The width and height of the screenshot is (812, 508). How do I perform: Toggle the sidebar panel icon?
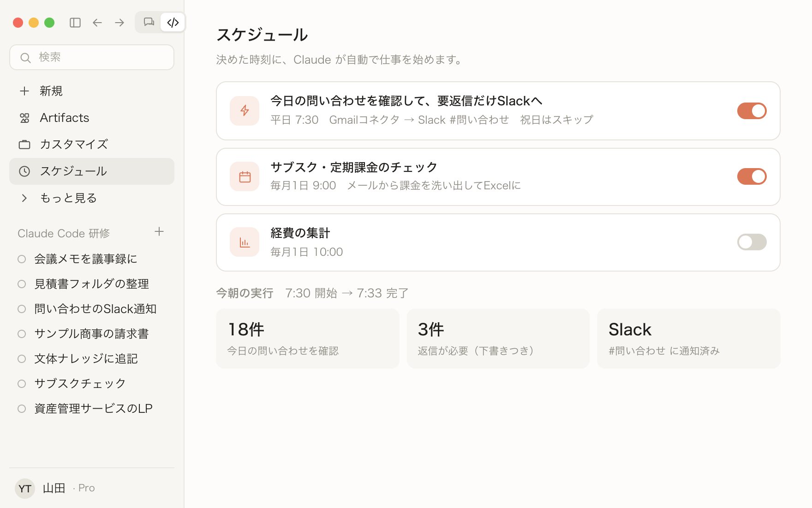pos(75,23)
